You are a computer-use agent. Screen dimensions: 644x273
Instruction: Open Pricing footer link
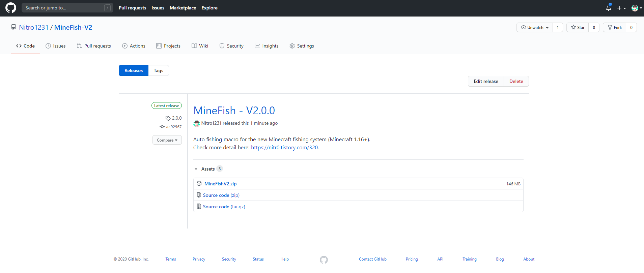[412, 259]
